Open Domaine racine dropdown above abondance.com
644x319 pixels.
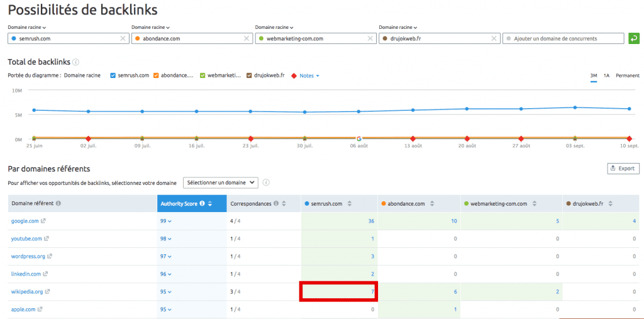(x=150, y=28)
